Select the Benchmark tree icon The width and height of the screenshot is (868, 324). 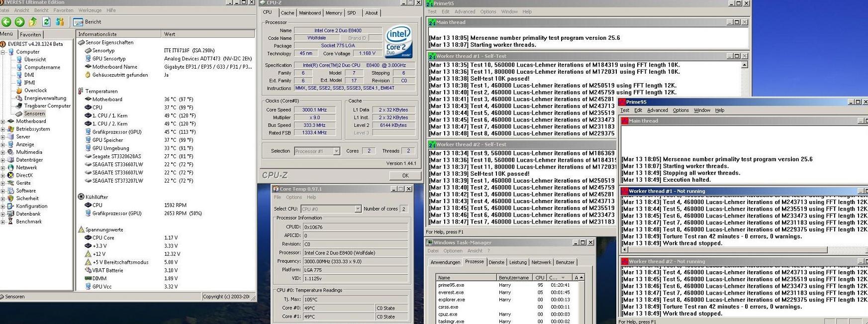click(x=10, y=221)
